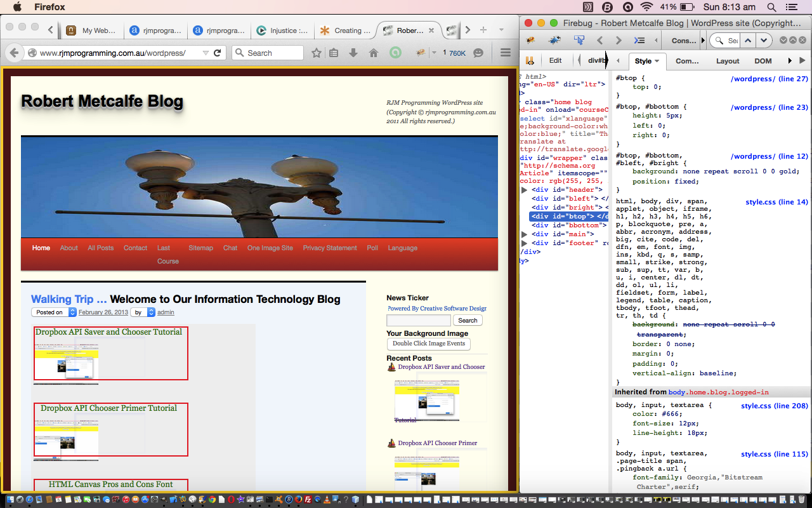Click the Firefox toolbar Search field

coord(268,53)
